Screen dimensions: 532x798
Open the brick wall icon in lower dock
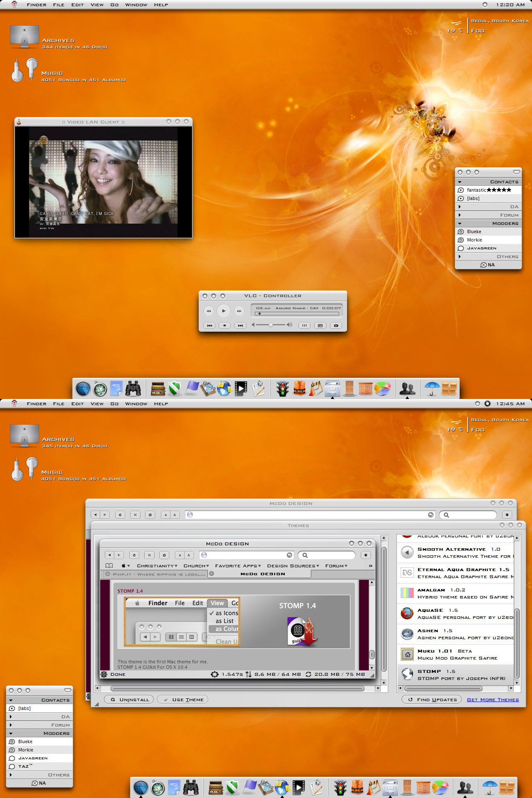click(424, 787)
